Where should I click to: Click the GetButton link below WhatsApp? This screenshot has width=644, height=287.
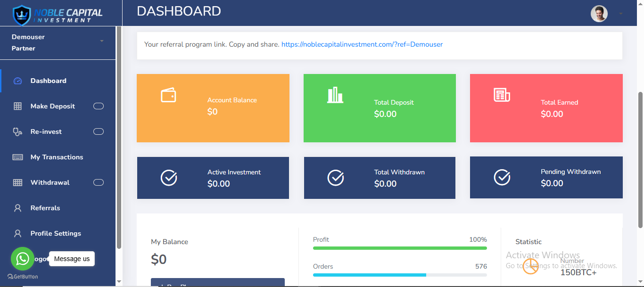(x=23, y=277)
